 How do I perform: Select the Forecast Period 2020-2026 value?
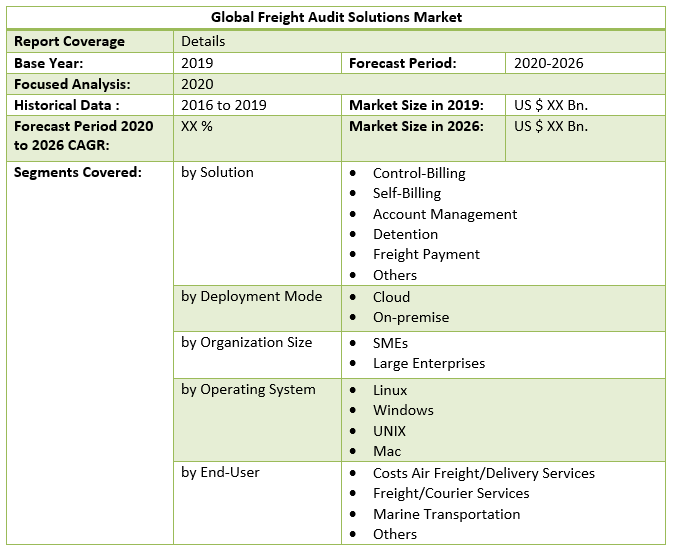pyautogui.click(x=548, y=63)
